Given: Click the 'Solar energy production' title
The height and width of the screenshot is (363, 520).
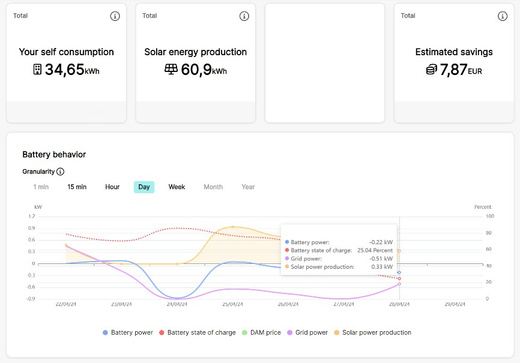Looking at the screenshot, I should [196, 52].
